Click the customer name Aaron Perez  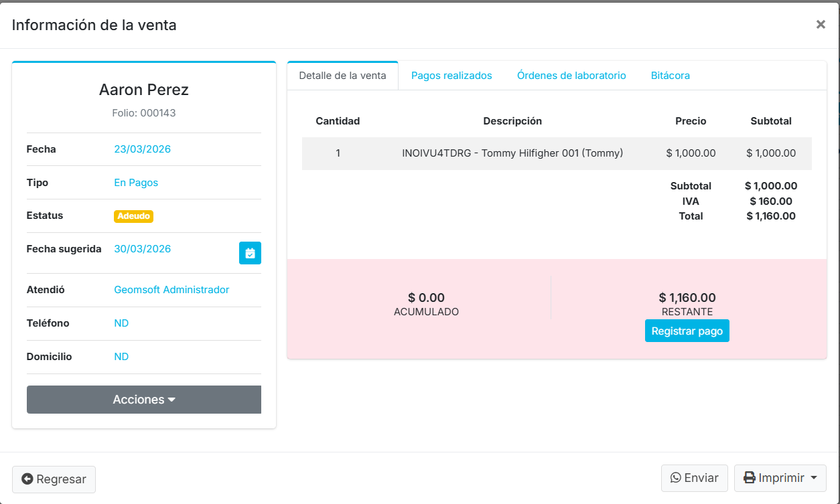coord(144,90)
